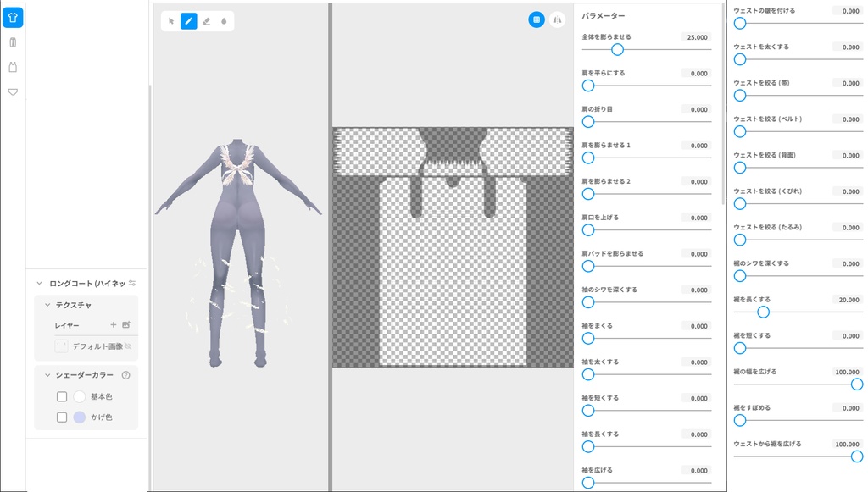Select the デフォルト画像 layer thumbnail
Screen dimensions: 868x492
[61, 346]
